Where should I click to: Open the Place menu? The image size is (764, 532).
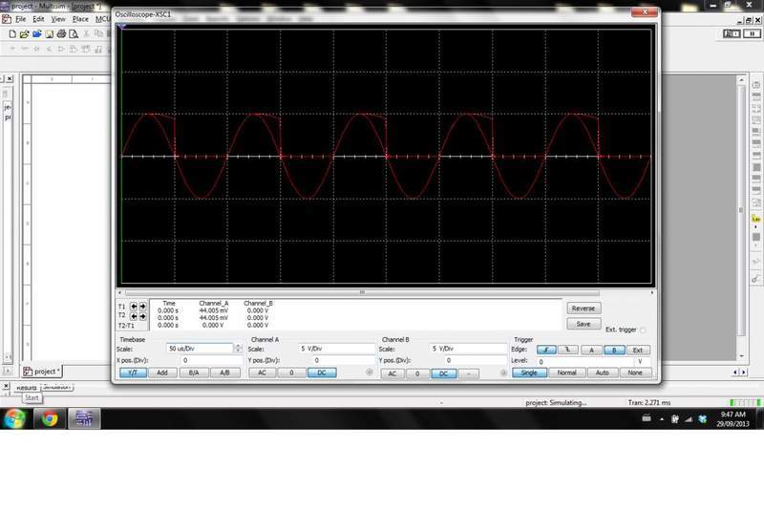pyautogui.click(x=81, y=19)
